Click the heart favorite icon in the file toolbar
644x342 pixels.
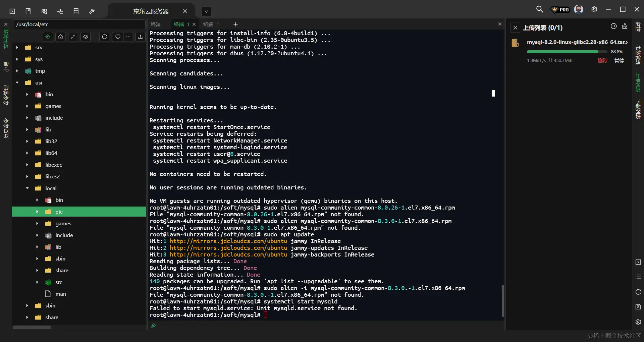click(118, 37)
